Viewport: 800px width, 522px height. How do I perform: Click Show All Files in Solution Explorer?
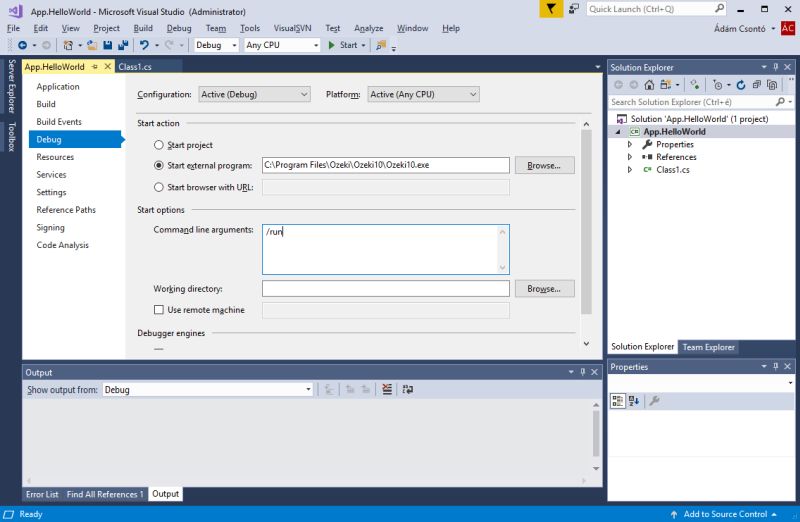772,85
